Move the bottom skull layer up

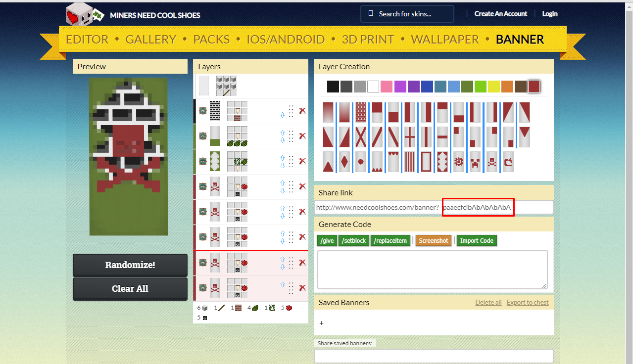point(283,284)
